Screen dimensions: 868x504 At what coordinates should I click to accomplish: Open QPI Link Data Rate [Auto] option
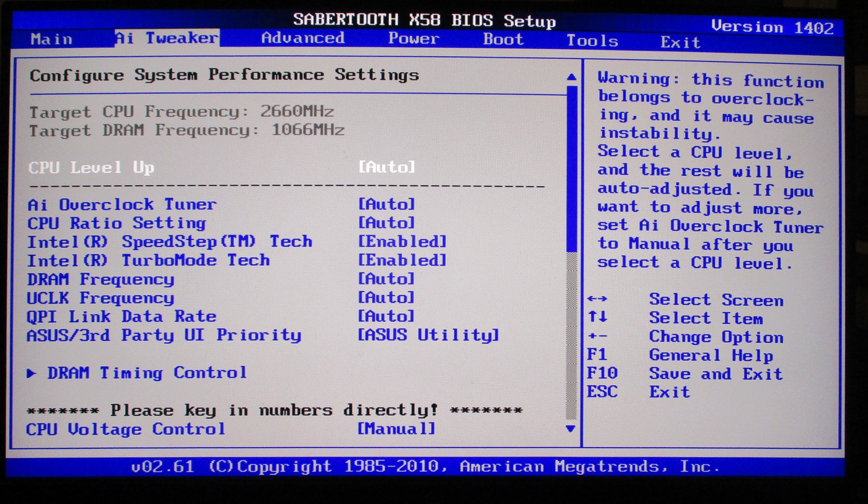coord(387,316)
